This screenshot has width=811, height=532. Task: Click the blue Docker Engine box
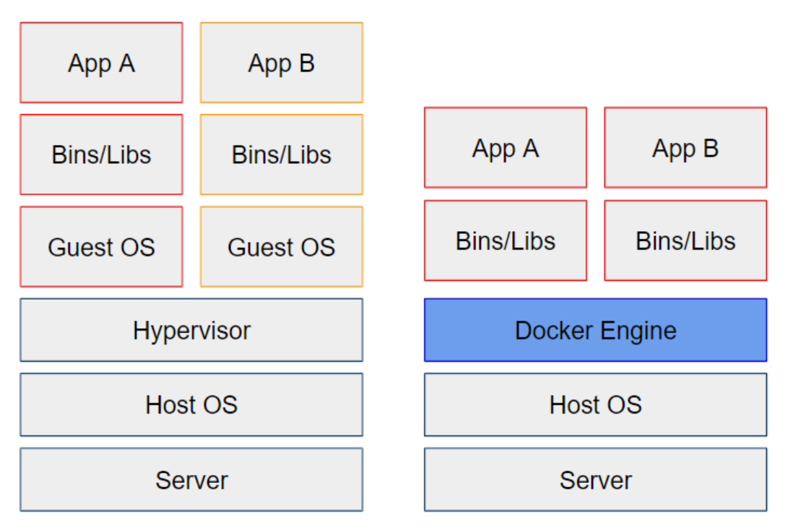point(595,330)
